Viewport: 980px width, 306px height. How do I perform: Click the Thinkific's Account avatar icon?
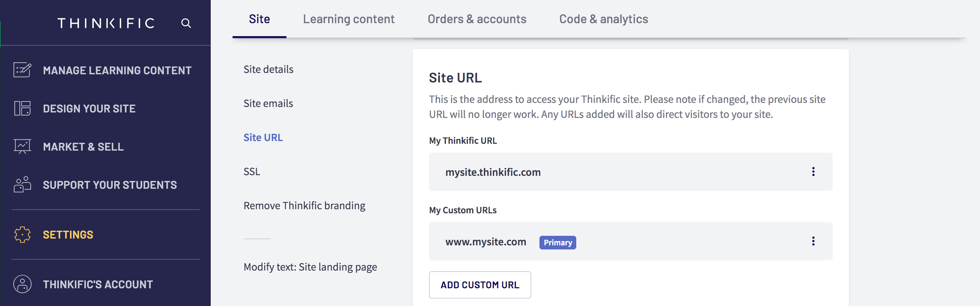(23, 284)
